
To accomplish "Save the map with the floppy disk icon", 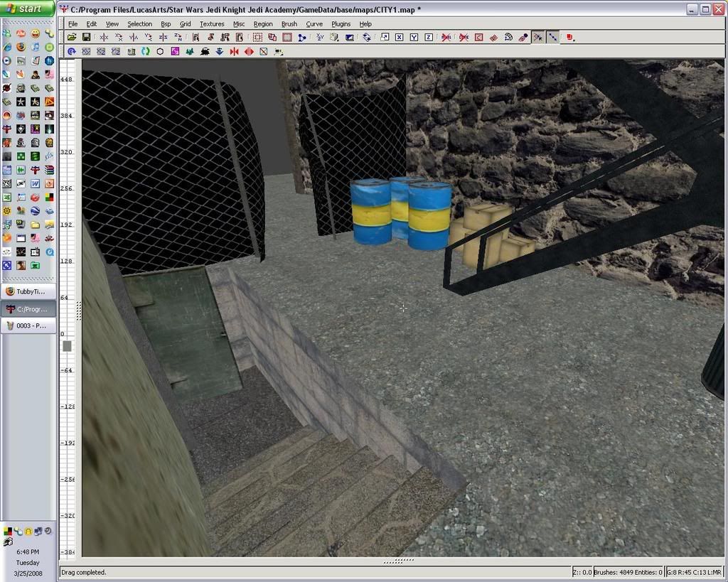I will (86, 37).
